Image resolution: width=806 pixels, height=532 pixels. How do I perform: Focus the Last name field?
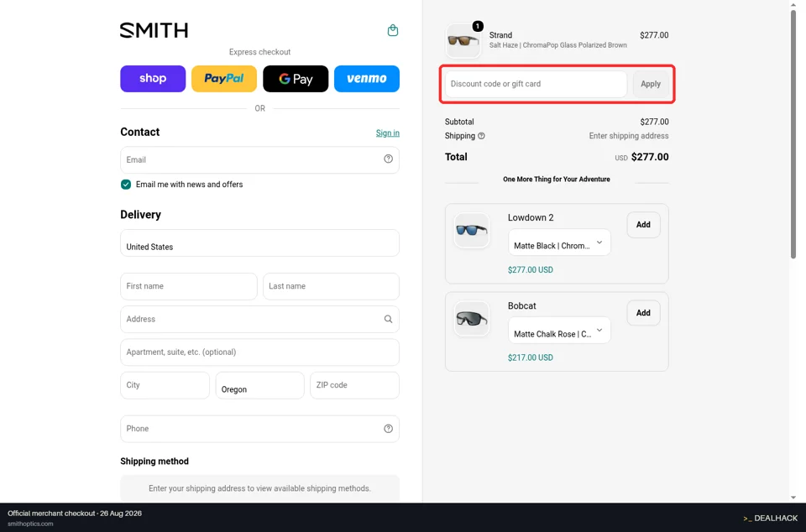pos(331,286)
